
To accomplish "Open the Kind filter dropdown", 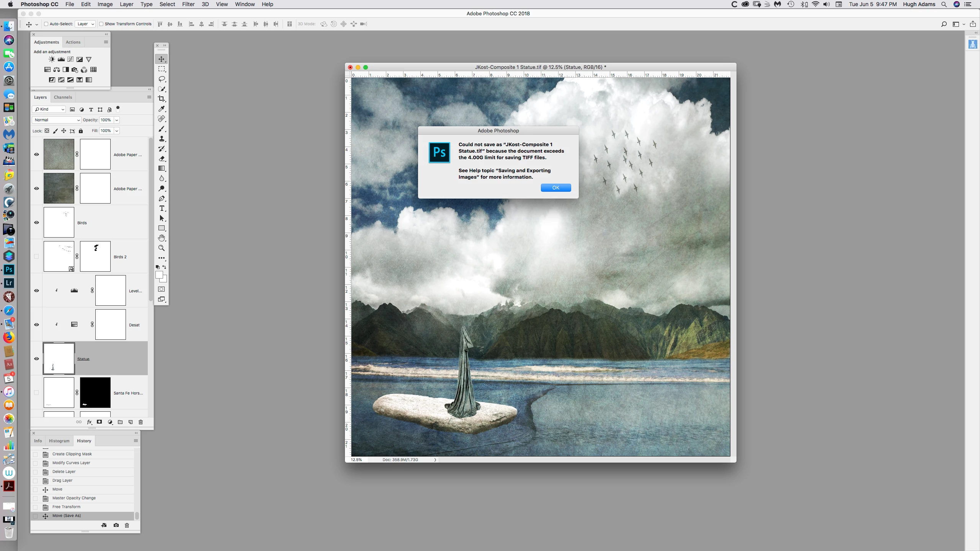I will click(49, 109).
